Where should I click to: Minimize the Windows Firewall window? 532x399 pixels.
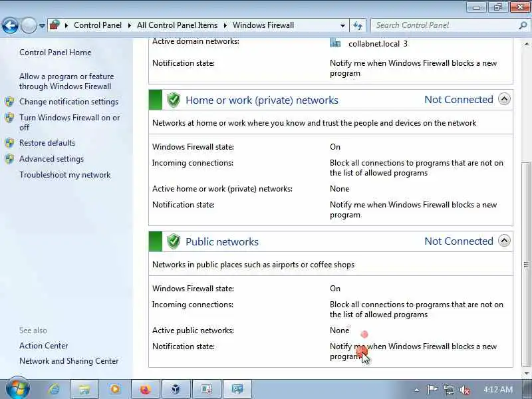tap(477, 7)
